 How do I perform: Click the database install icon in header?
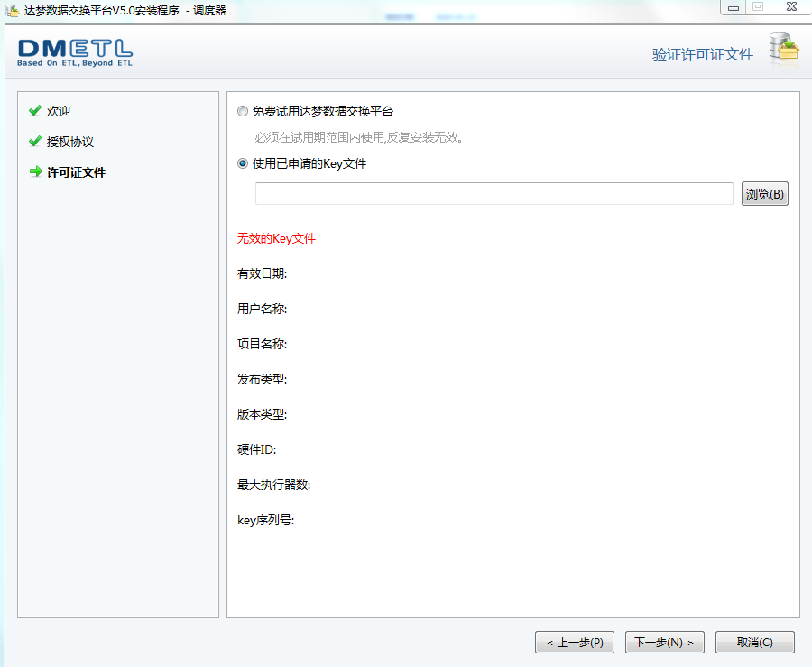pos(784,50)
